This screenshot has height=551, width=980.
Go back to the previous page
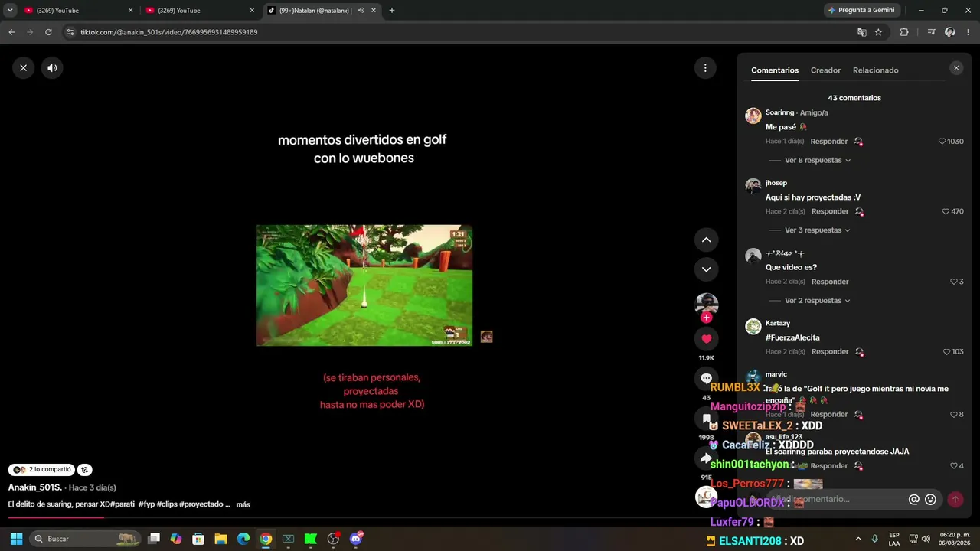point(11,32)
